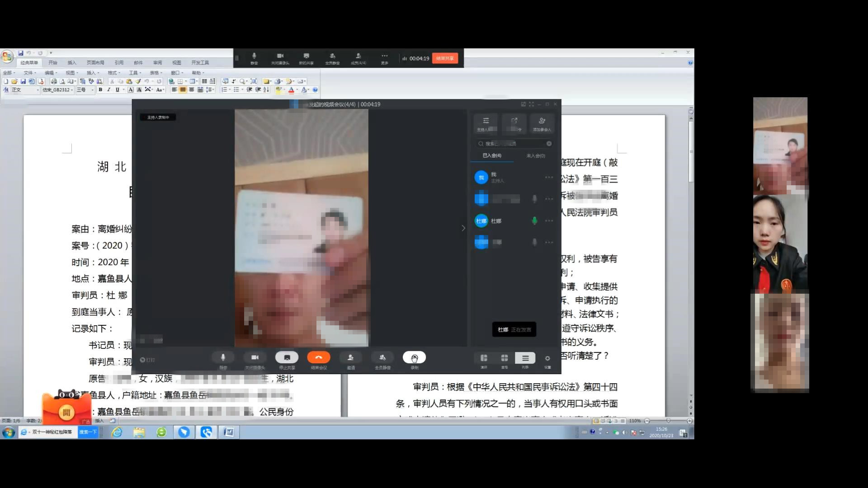This screenshot has height=488, width=868.
Task: Click the Format Painter brush icon
Action: [138, 81]
